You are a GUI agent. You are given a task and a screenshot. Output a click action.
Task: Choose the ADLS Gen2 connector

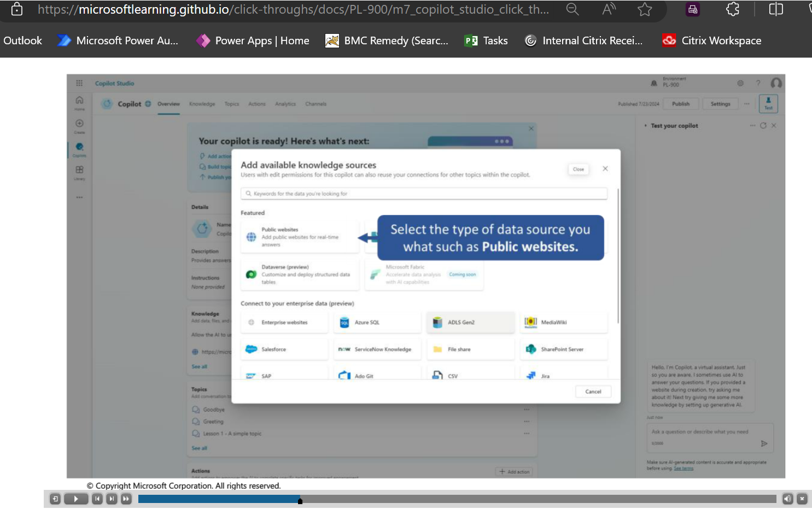point(471,322)
